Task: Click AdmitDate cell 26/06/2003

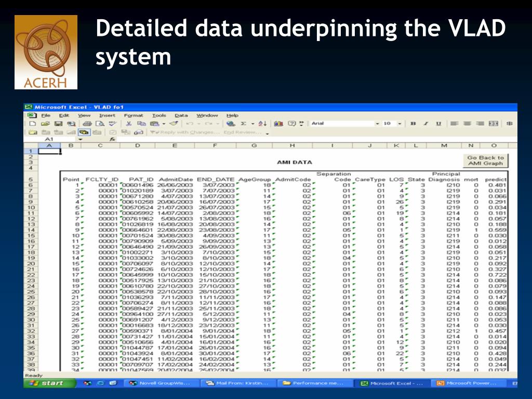Action: pyautogui.click(x=175, y=185)
